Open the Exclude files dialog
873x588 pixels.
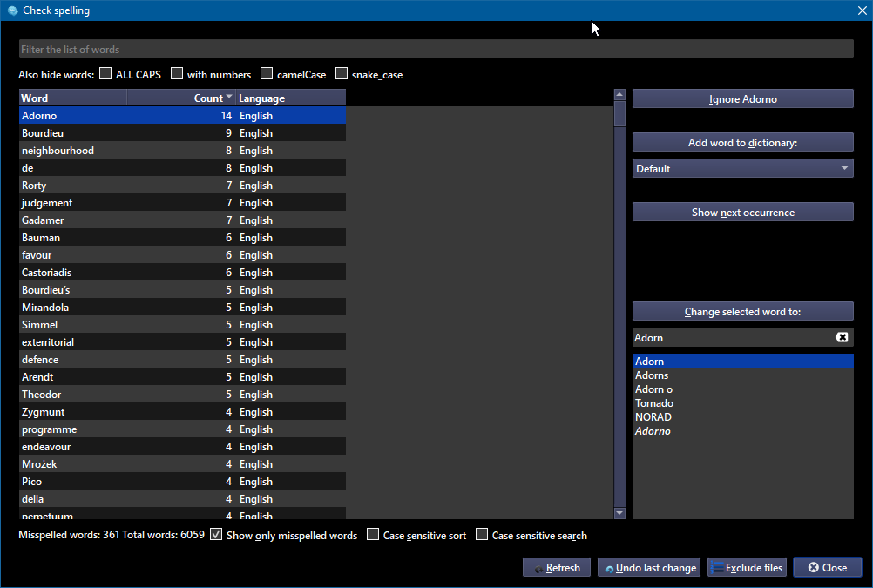tap(748, 567)
